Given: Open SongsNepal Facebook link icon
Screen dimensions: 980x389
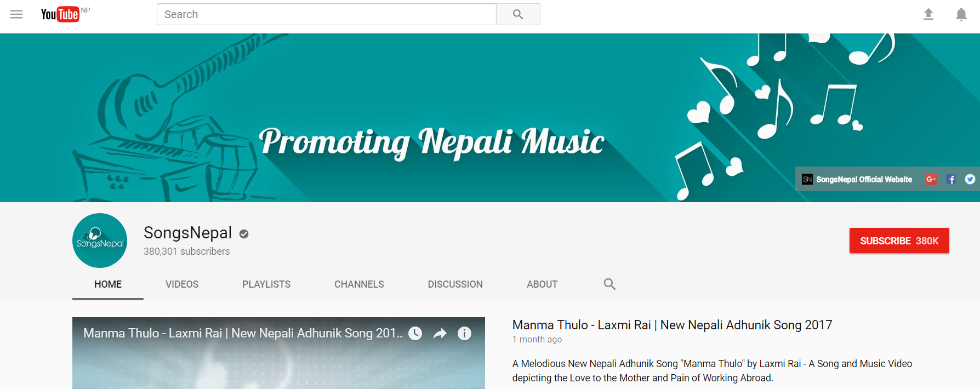Looking at the screenshot, I should 951,179.
